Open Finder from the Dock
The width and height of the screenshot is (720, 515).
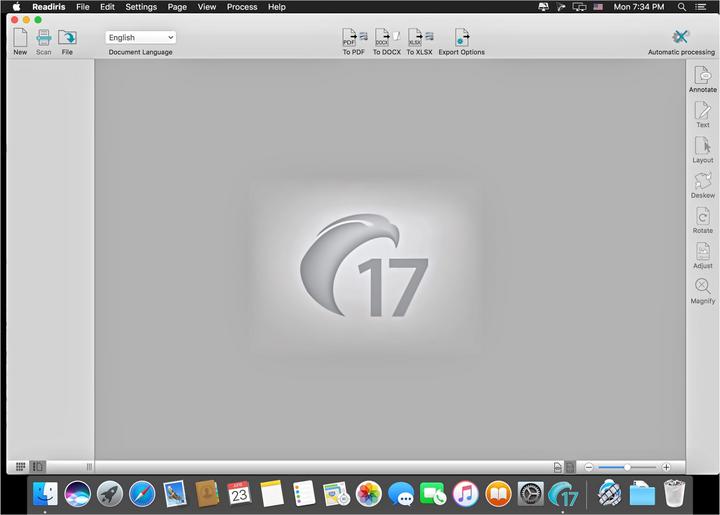[x=45, y=494]
